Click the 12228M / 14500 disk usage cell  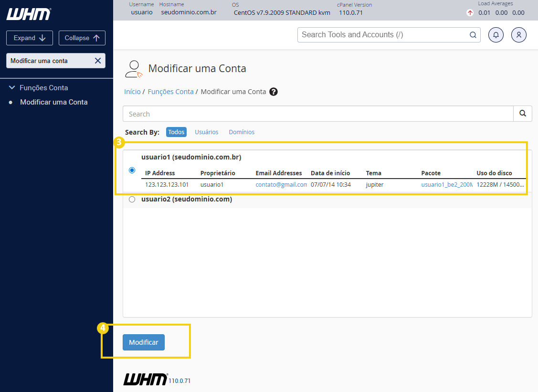pos(500,185)
